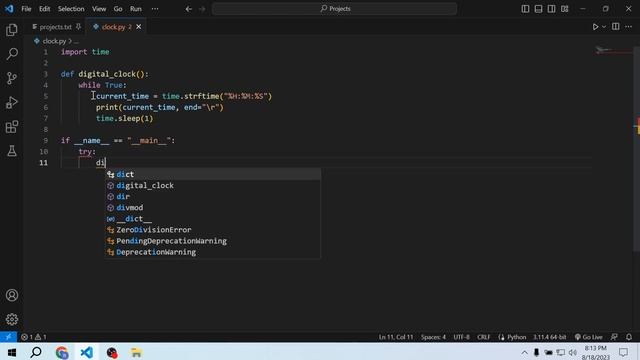Select PendingDeprecationWarning suggestion
640x360 pixels.
click(x=213, y=241)
